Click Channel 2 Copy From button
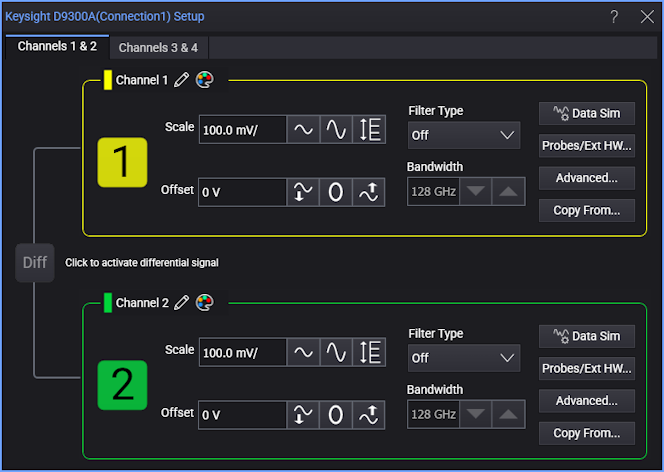664x472 pixels. pyautogui.click(x=587, y=433)
